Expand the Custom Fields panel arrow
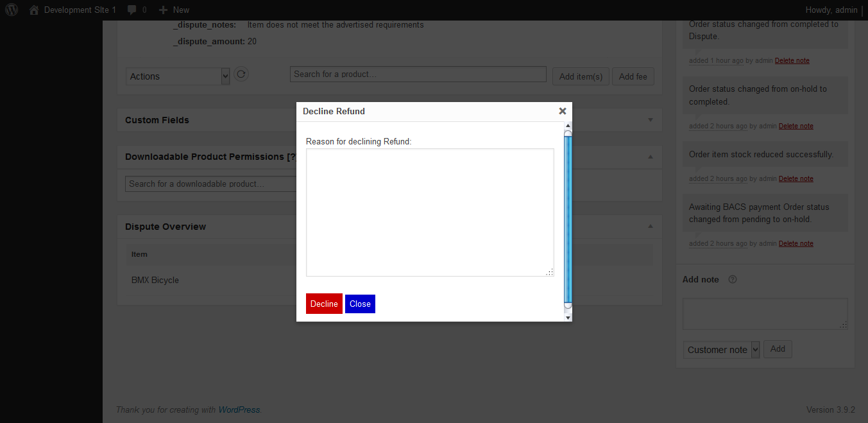The height and width of the screenshot is (423, 868). tap(651, 120)
